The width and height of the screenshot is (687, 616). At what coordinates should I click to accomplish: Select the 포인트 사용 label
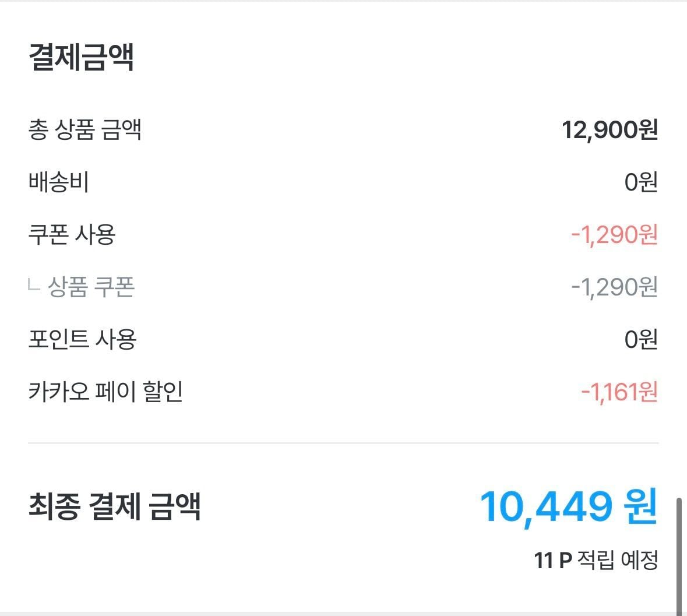tap(82, 339)
